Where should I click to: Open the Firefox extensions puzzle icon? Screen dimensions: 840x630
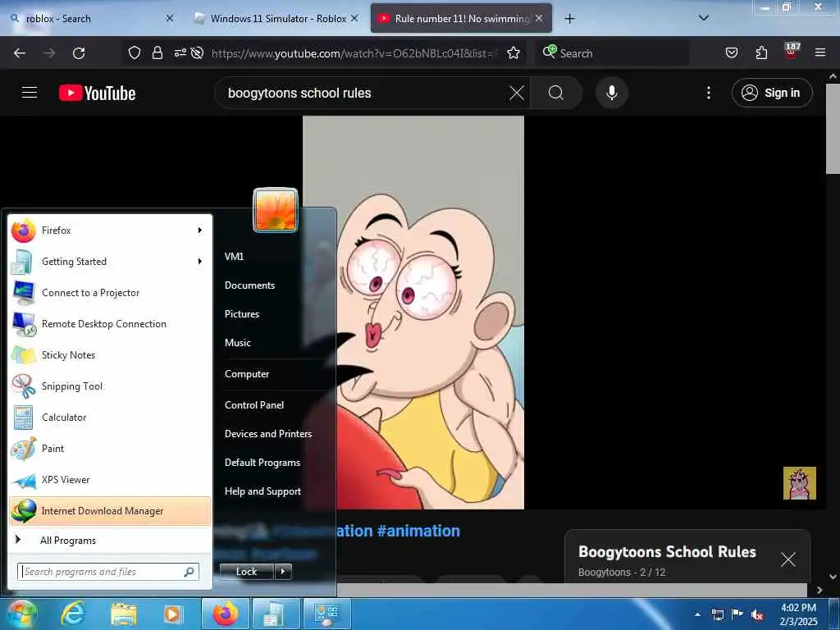[x=761, y=52]
